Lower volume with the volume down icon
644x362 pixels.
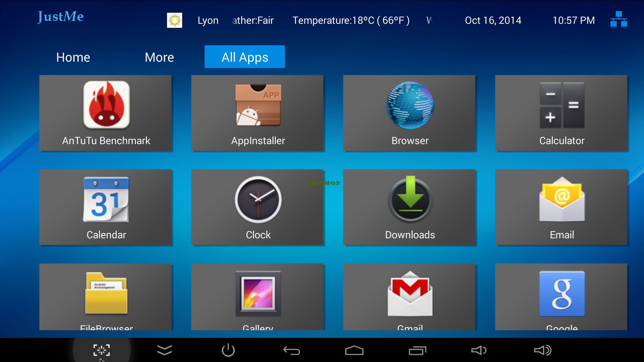coord(479,350)
